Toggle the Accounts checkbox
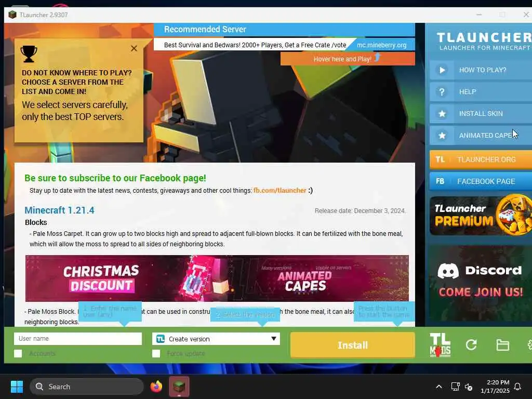 [18, 353]
